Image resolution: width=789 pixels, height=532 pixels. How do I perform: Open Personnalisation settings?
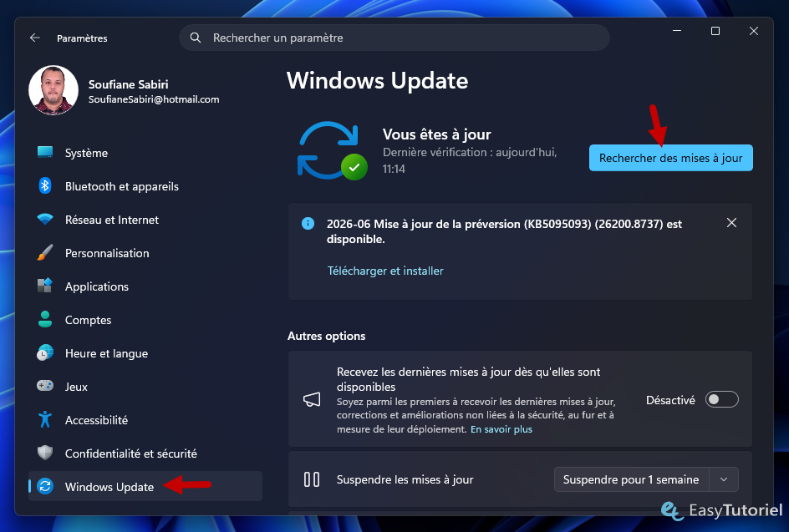[x=145, y=252]
